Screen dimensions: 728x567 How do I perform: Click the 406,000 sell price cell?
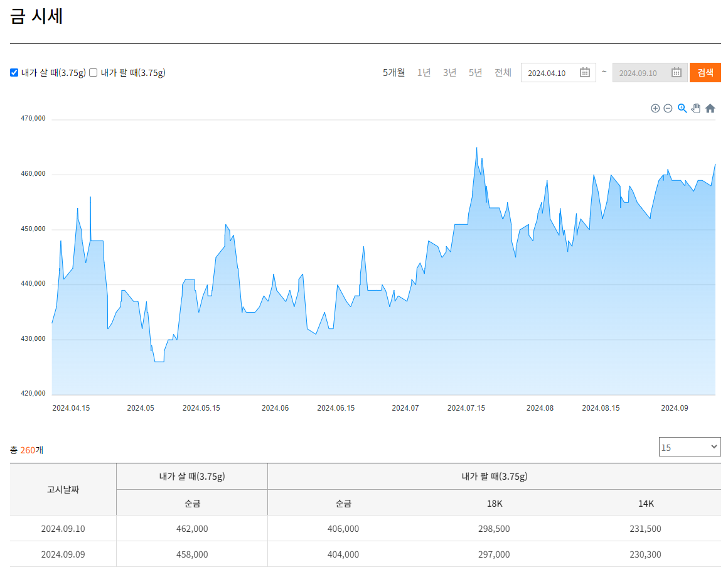343,529
